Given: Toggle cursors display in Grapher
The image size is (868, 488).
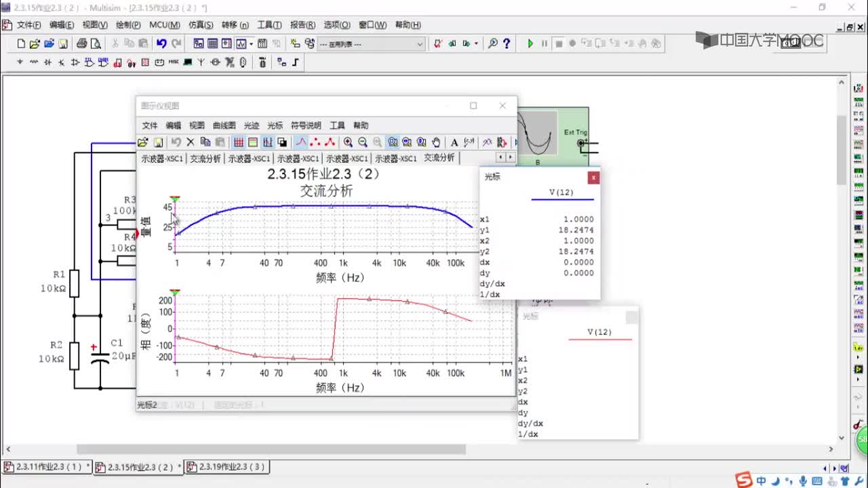Looking at the screenshot, I should point(268,142).
